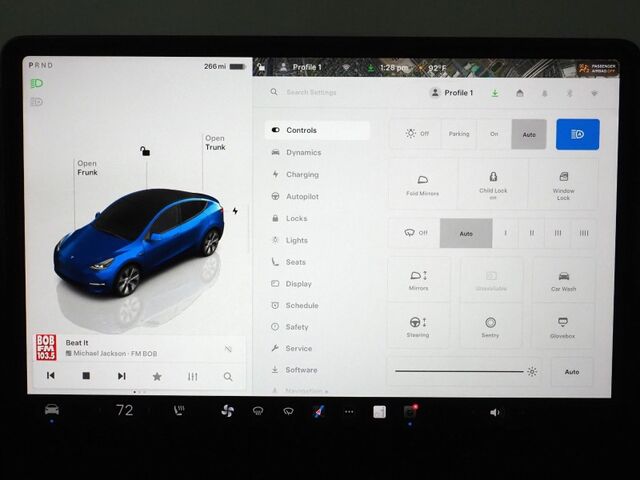This screenshot has height=480, width=640.
Task: Click Open Frunk
Action: [87, 168]
